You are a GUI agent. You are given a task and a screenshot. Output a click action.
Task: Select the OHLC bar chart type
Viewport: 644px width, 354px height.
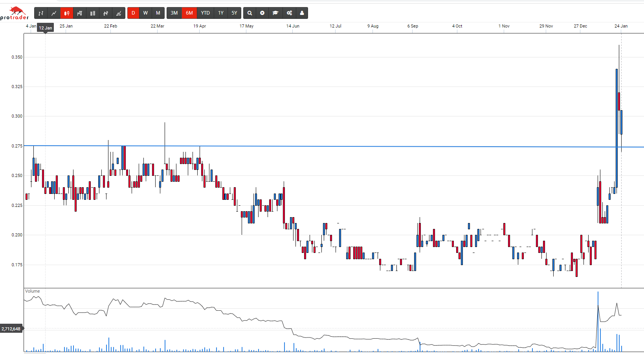point(41,13)
